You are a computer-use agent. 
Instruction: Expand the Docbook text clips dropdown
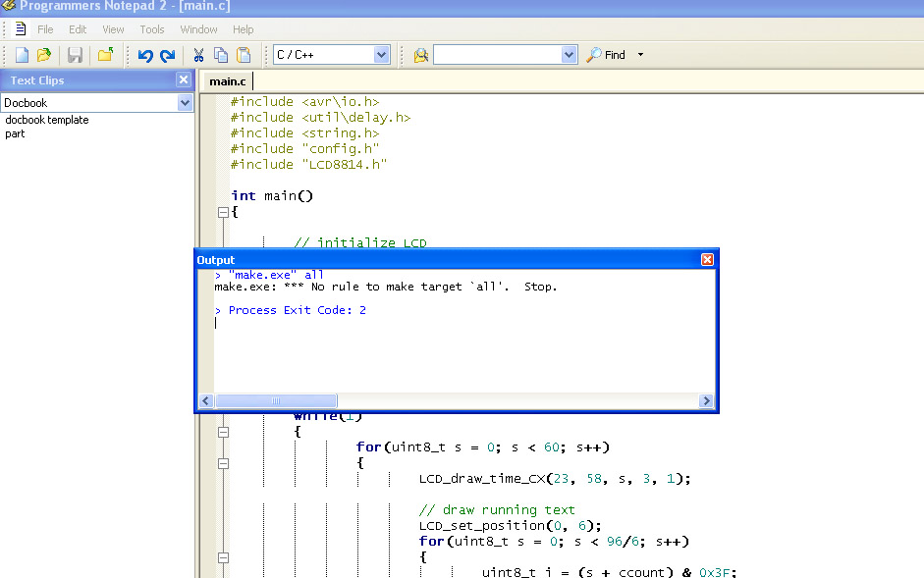185,103
